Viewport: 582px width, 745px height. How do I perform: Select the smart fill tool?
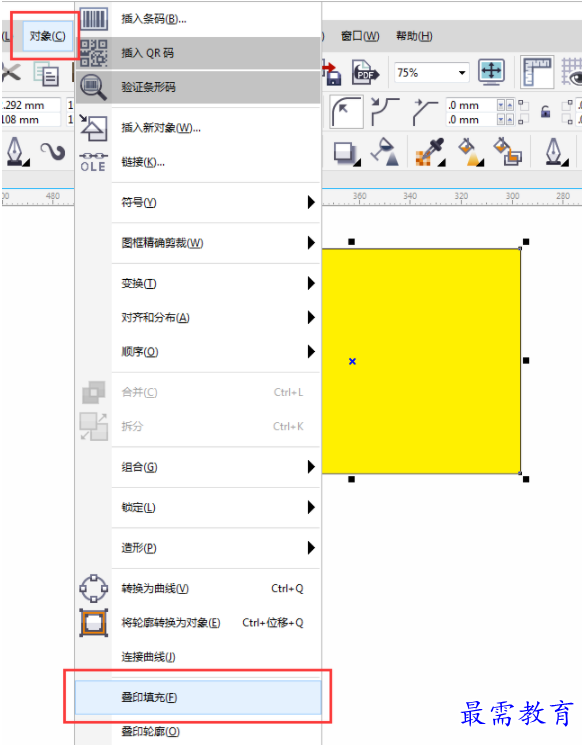(x=507, y=152)
